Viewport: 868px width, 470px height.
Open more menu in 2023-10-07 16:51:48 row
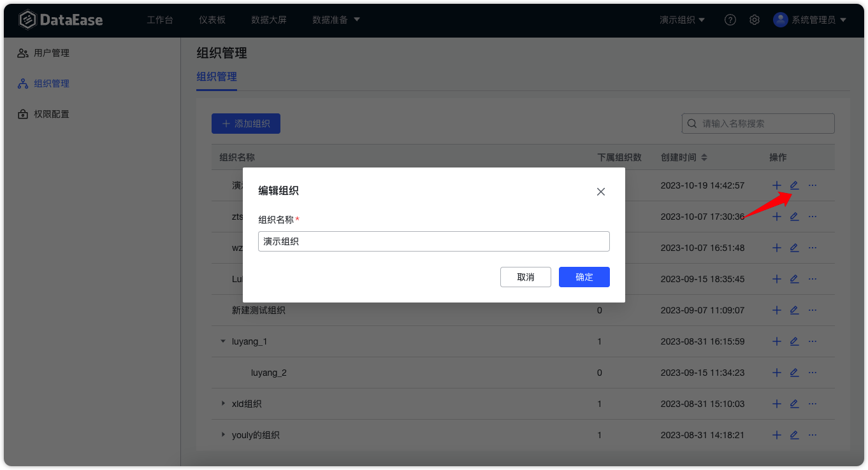pos(813,248)
